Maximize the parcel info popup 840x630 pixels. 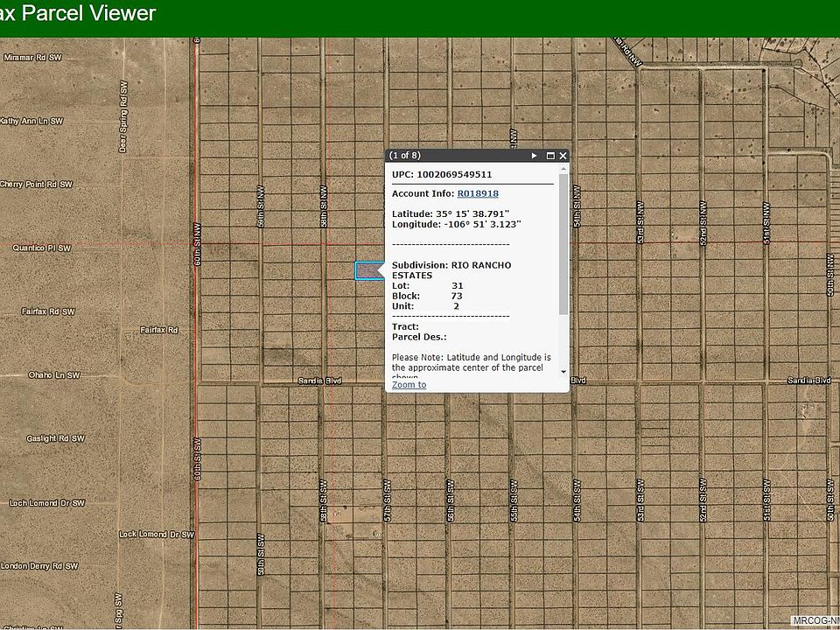click(550, 156)
